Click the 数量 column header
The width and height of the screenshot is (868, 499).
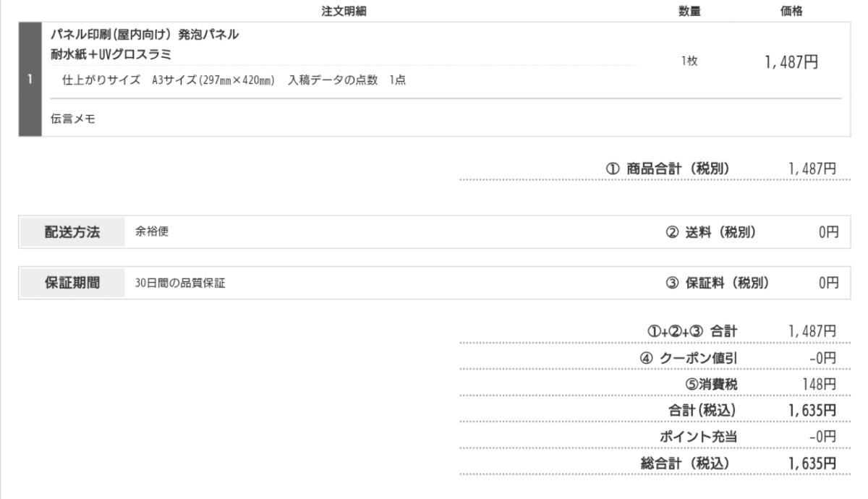click(689, 11)
